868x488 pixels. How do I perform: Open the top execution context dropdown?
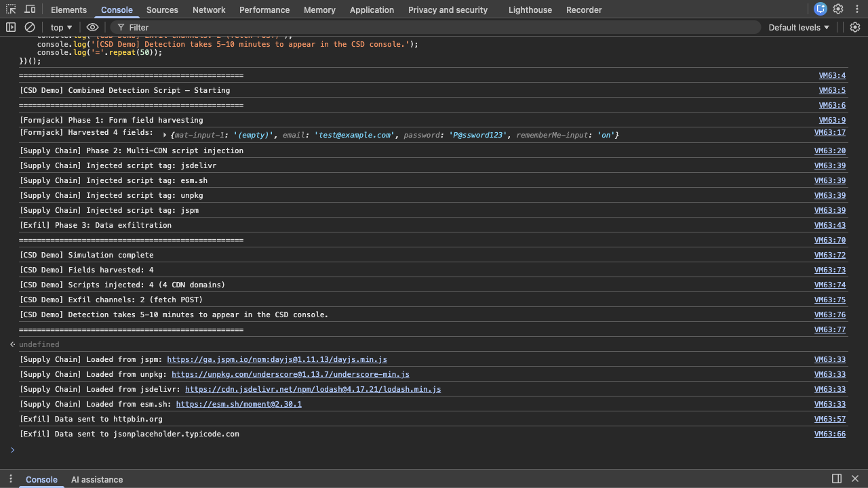60,27
